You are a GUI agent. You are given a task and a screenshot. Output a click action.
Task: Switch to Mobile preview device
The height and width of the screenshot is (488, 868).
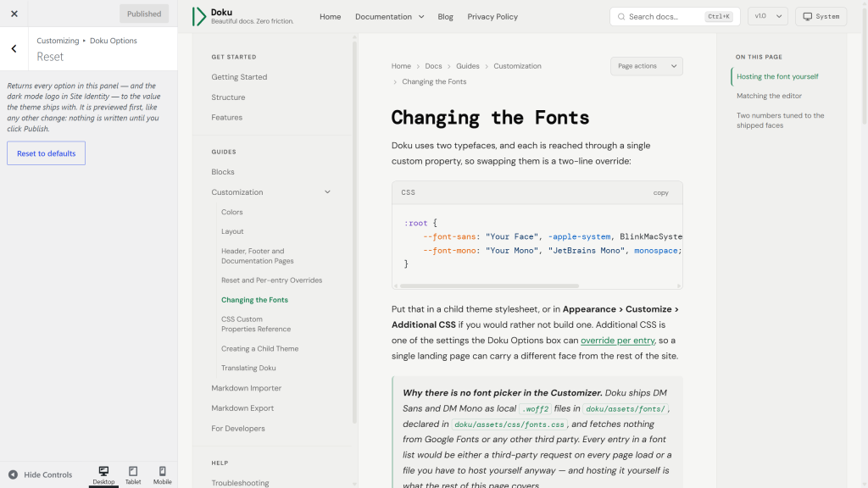coord(162,474)
